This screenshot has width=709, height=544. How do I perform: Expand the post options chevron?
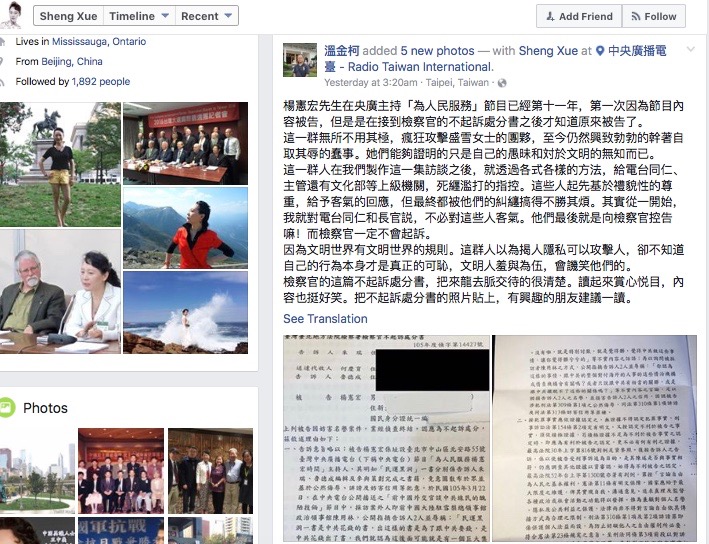click(x=690, y=49)
